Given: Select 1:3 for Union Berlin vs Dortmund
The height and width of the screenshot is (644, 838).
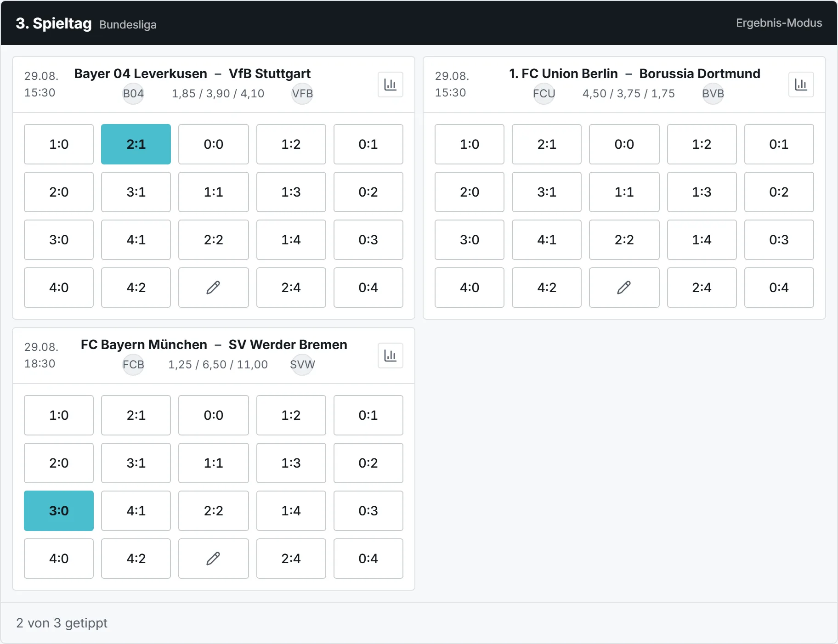Looking at the screenshot, I should pos(702,192).
